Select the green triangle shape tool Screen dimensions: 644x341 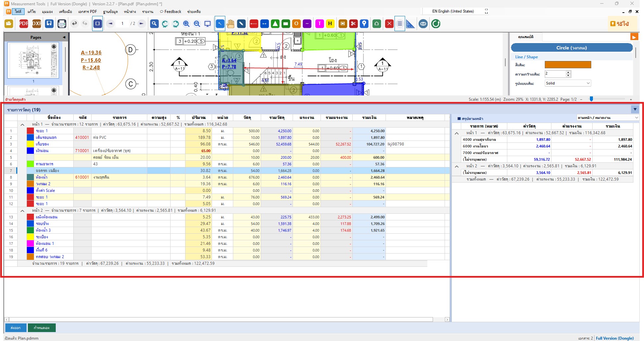[275, 24]
